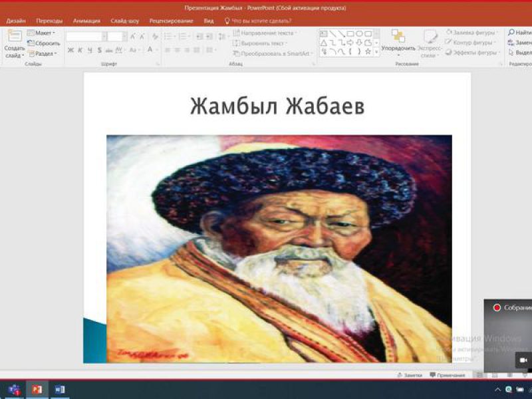Select the Text Box shape in the gallery
Viewport: 532px width, 399px height.
click(323, 34)
